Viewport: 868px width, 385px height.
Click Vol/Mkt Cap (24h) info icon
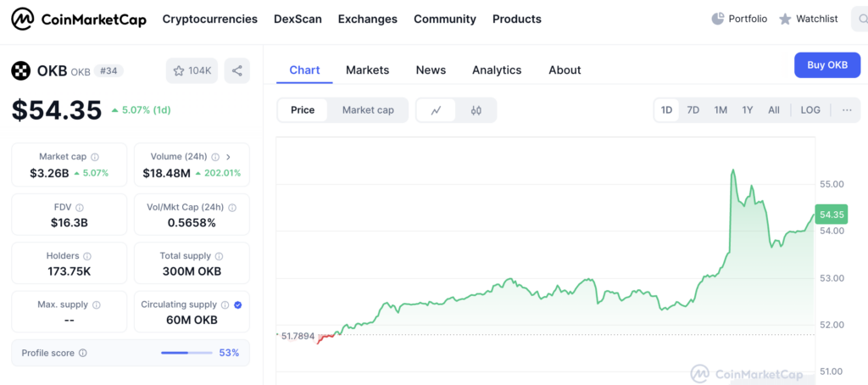tap(232, 208)
